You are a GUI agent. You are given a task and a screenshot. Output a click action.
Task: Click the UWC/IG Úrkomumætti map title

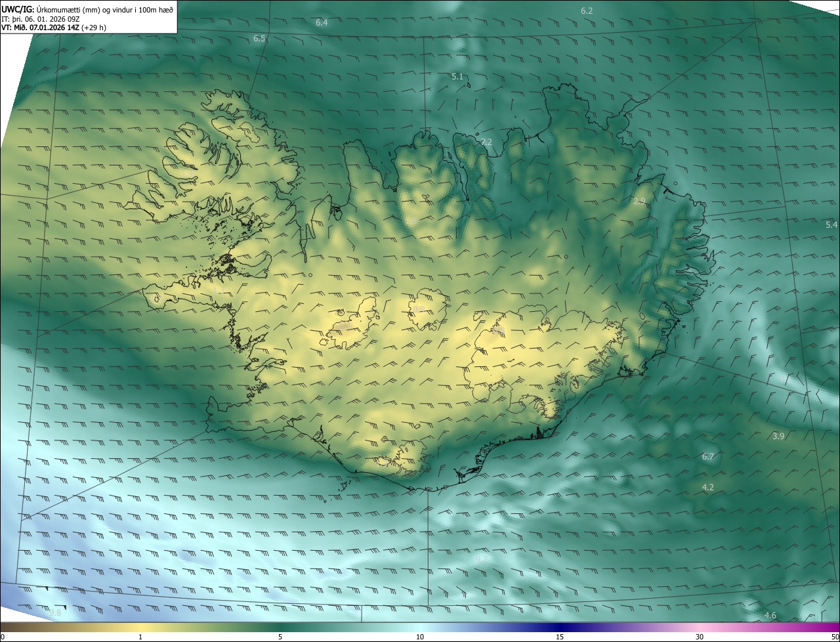pos(87,9)
